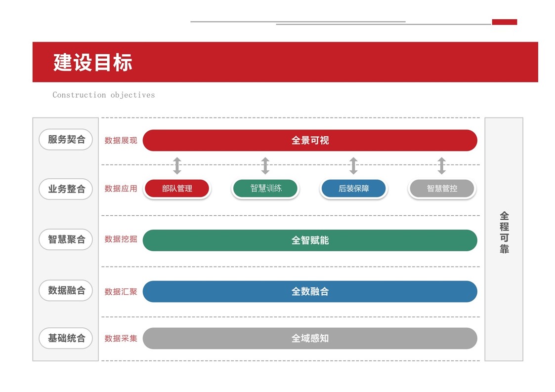555x392 pixels.
Task: Select the green 智慧训练 pill button
Action: tap(265, 189)
